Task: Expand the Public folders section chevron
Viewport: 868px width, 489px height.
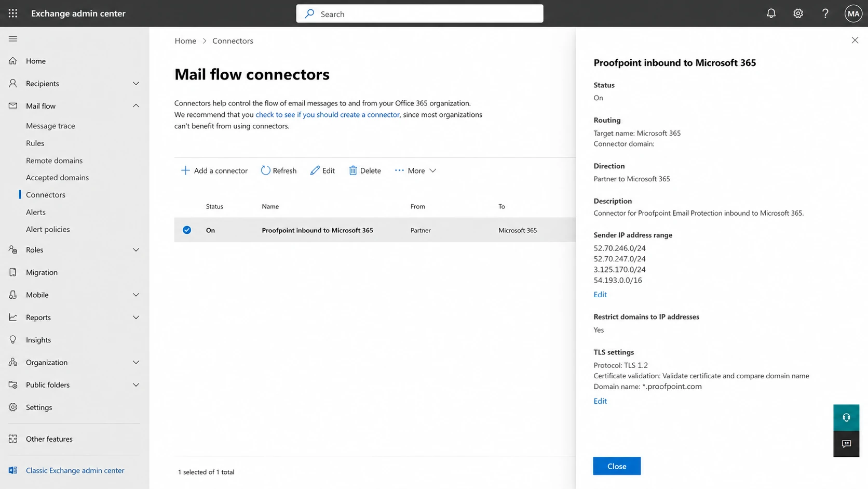Action: click(x=135, y=385)
